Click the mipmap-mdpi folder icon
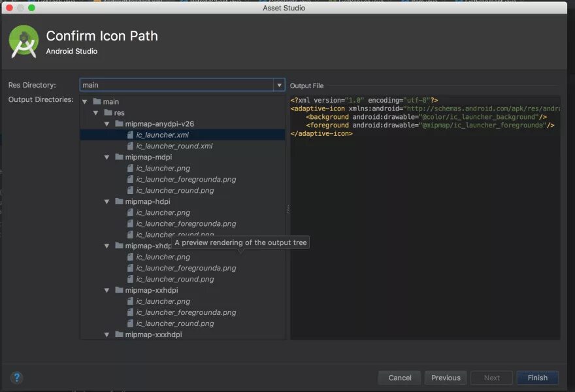The height and width of the screenshot is (392, 575). 119,157
